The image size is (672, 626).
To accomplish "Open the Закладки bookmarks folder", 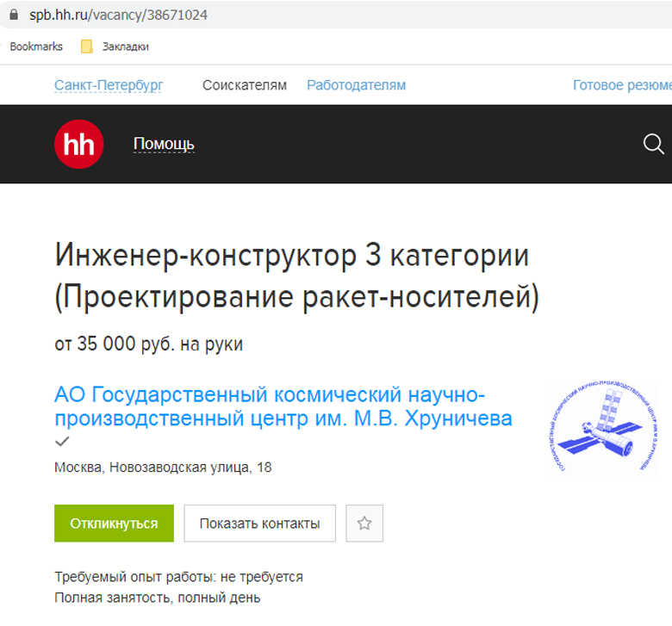I will point(115,46).
